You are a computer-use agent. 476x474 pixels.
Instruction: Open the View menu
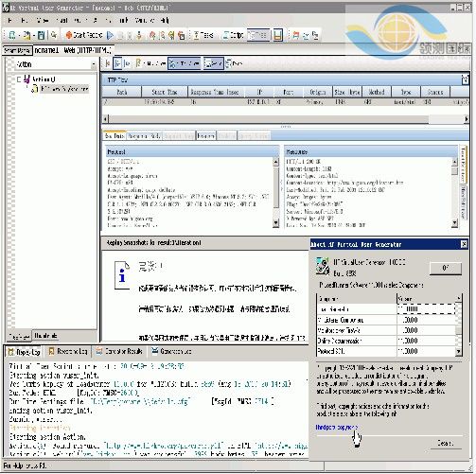(x=43, y=21)
